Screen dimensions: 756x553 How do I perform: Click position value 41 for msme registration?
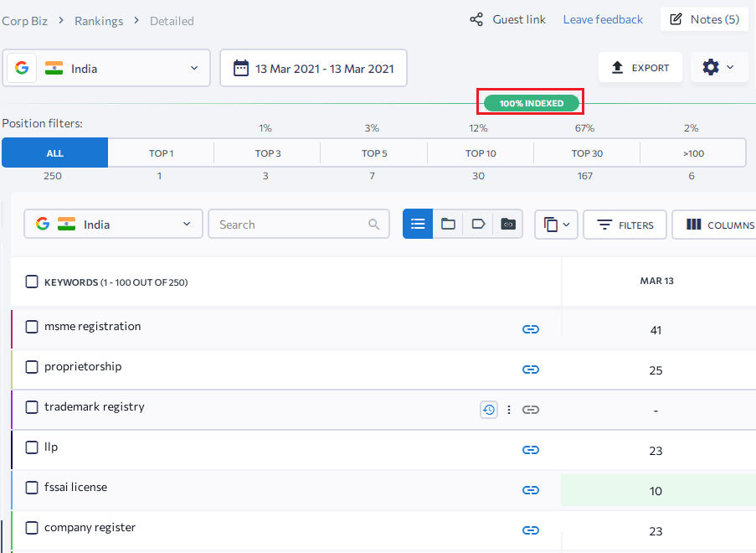click(656, 331)
